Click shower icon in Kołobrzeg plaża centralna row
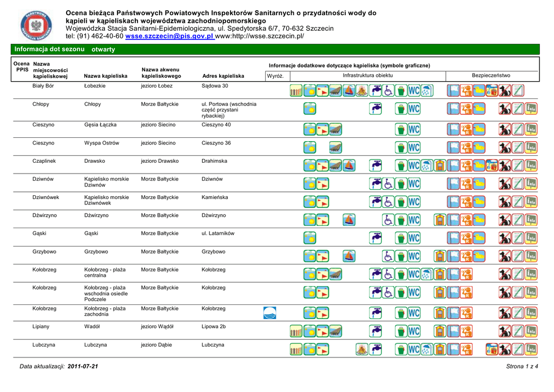Screen dimensions: 554x392 coord(427,275)
